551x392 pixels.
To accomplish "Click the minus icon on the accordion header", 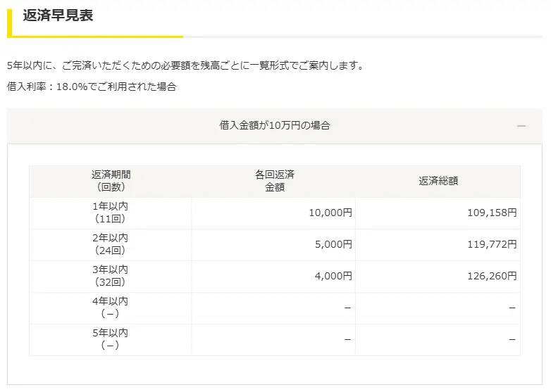I will pos(521,126).
